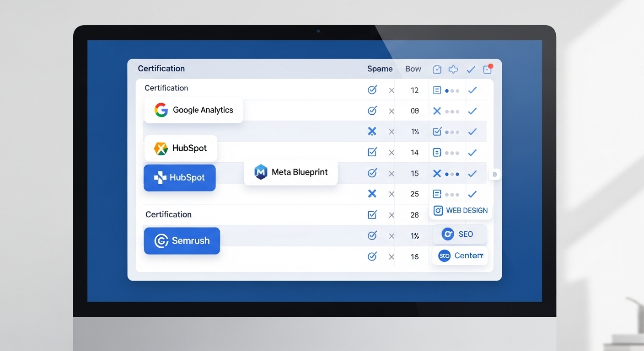Select the blue Semrush card

182,241
